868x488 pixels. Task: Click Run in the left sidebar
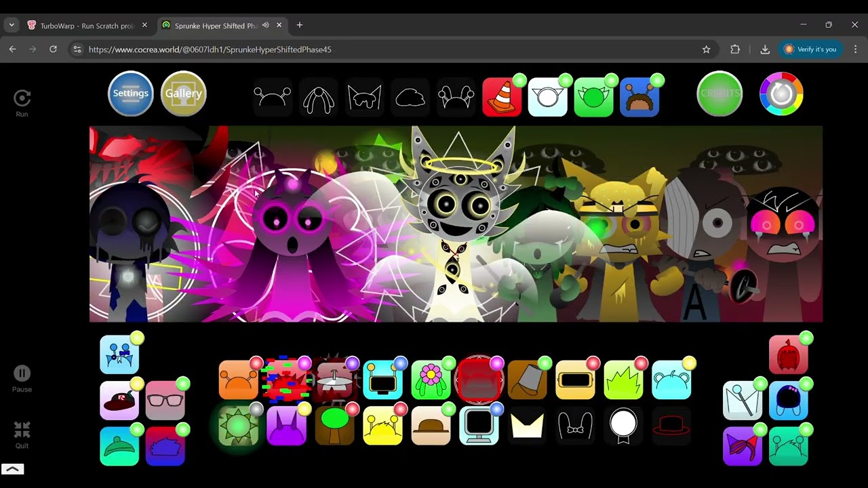pyautogui.click(x=22, y=104)
